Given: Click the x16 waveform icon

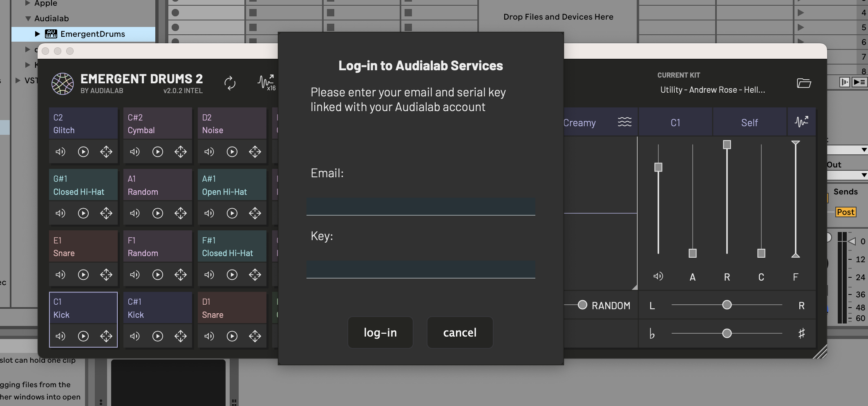Looking at the screenshot, I should [266, 83].
